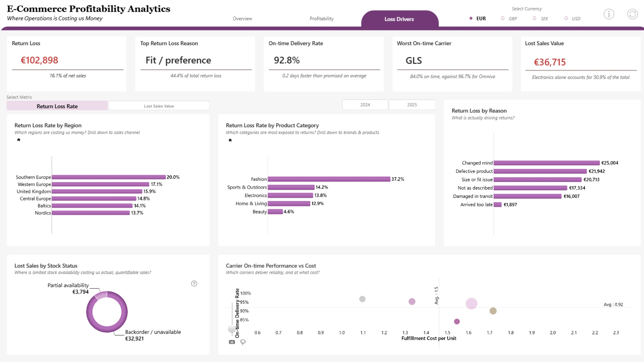Switch to the Overview tab
This screenshot has width=644, height=362.
pos(242,18)
